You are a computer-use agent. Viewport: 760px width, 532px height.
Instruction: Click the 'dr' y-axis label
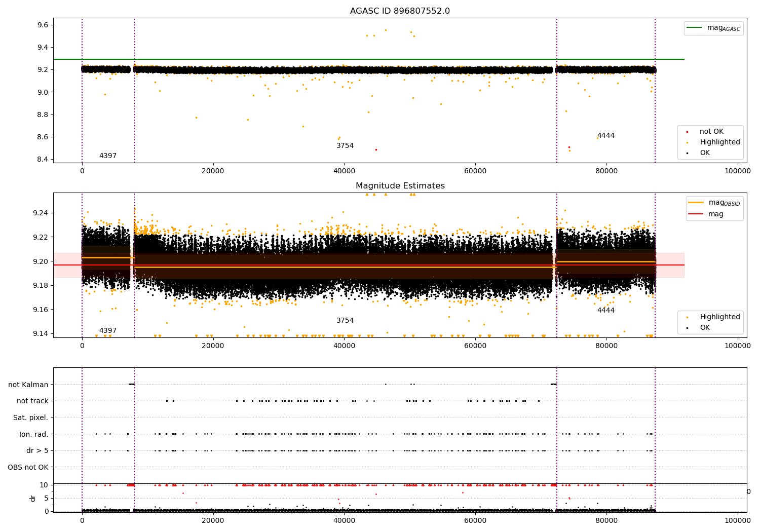32,498
